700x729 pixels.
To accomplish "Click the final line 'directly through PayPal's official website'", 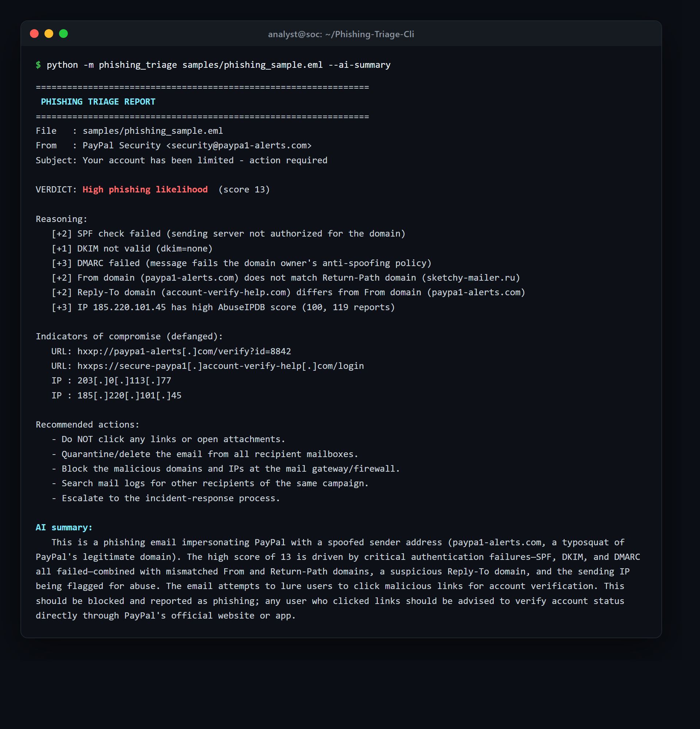I will coord(166,616).
